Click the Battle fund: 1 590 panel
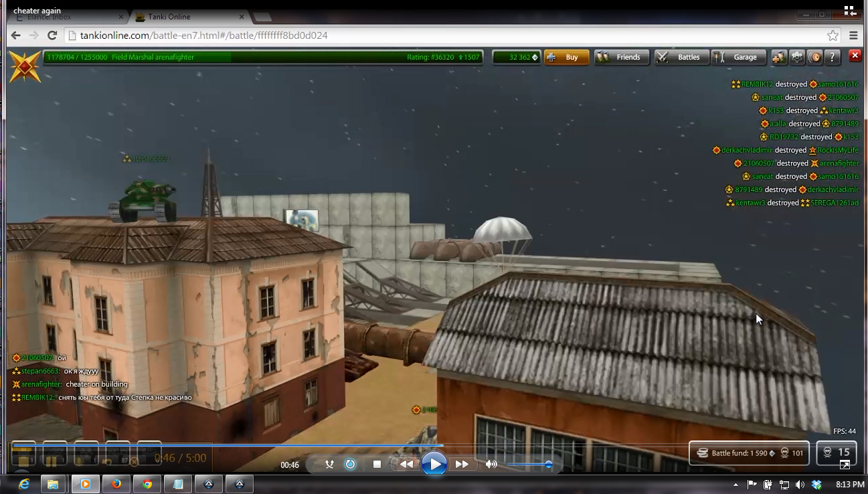 [x=749, y=453]
